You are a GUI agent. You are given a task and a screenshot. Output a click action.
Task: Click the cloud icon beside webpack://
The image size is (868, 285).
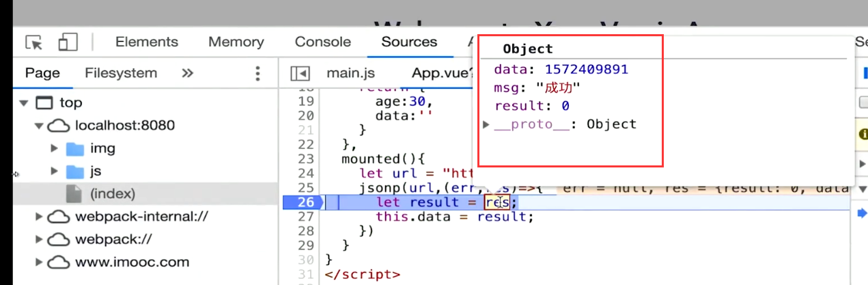59,239
